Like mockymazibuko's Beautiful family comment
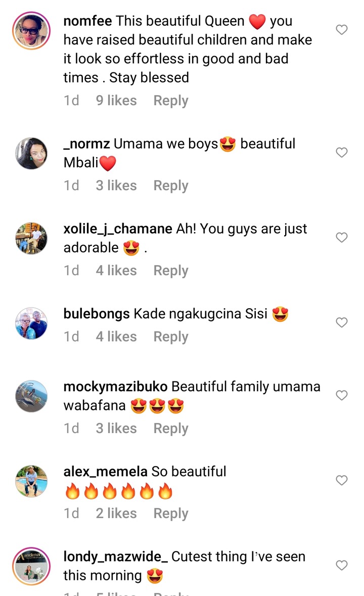Image resolution: width=364 pixels, height=596 pixels. 342,395
